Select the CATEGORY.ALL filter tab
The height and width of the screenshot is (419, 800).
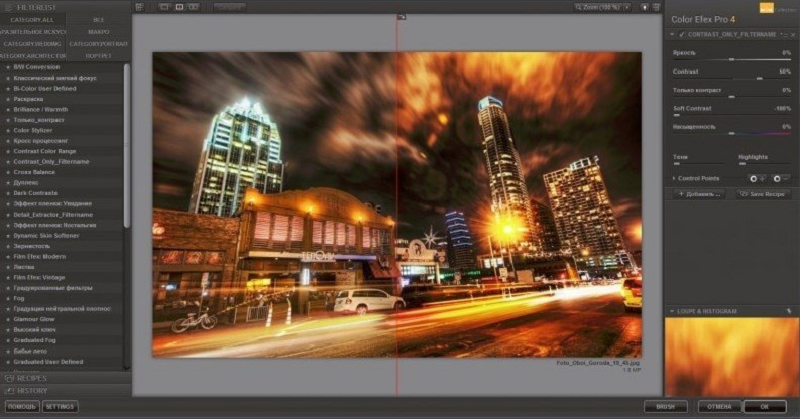click(32, 19)
